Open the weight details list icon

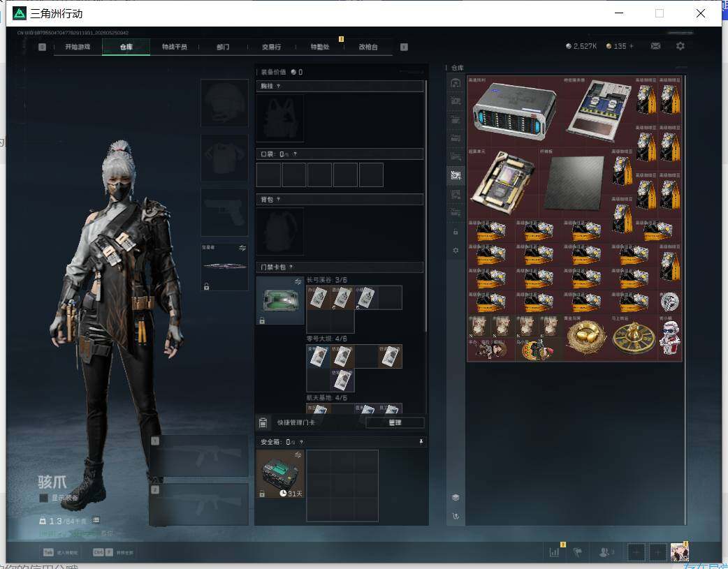point(96,520)
